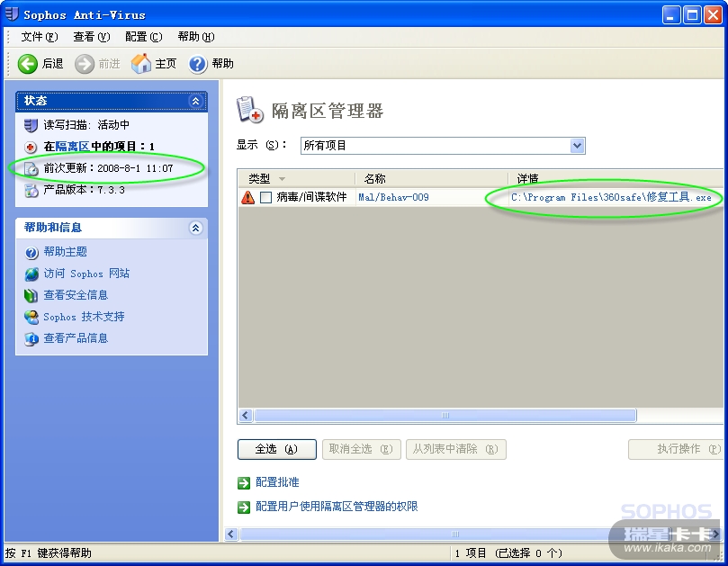728x566 pixels.
Task: Open the 查看(V) menu
Action: coord(92,37)
